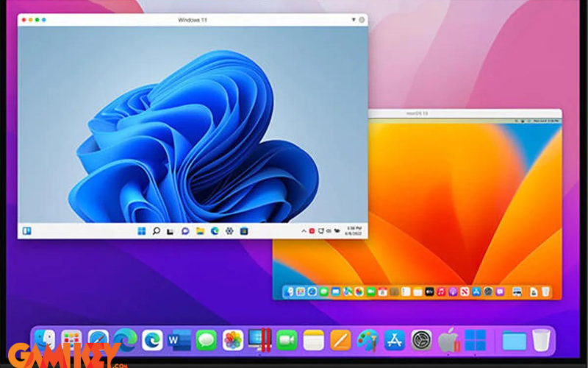Screen dimensions: 588x368
Task: Open Notes in the main Mac dock
Action: pos(314,340)
